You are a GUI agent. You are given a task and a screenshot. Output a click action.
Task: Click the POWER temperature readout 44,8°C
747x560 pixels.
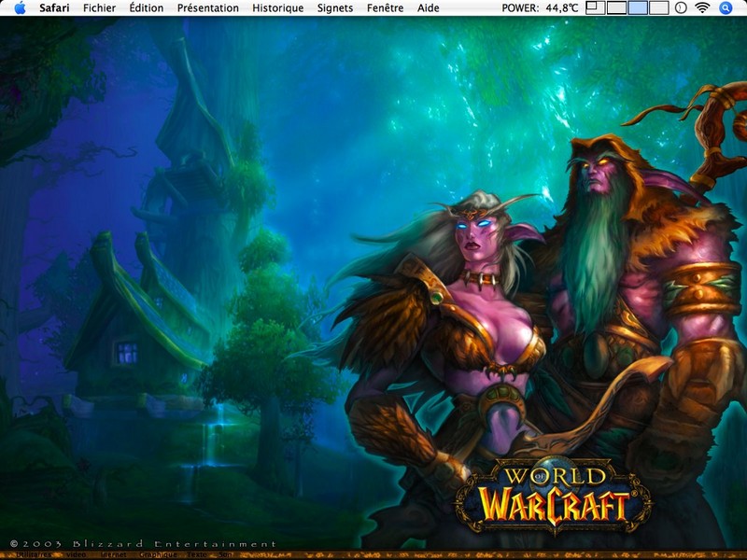pyautogui.click(x=540, y=8)
